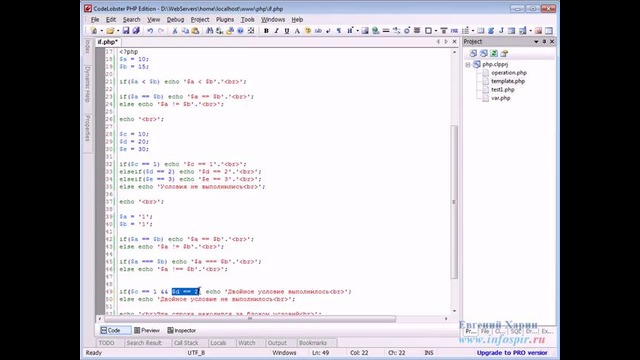Open the Project menu
Image resolution: width=640 pixels, height=360 pixels.
point(200,20)
